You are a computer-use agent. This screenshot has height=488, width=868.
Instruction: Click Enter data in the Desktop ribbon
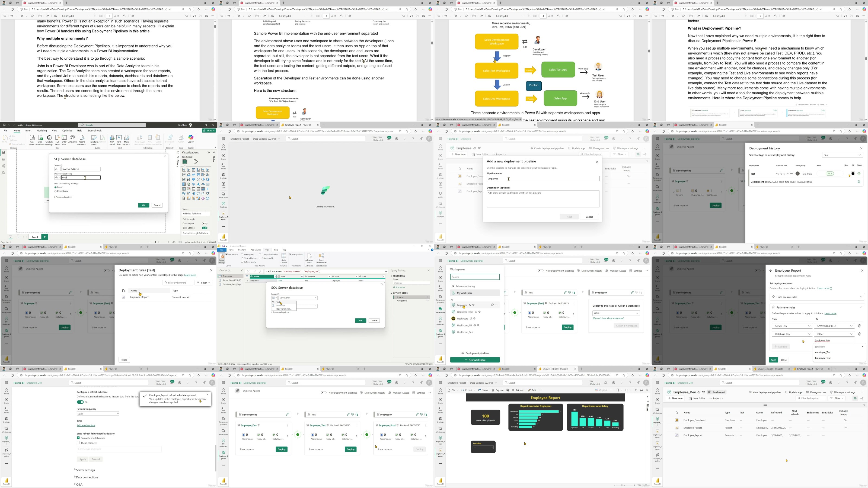(x=64, y=140)
